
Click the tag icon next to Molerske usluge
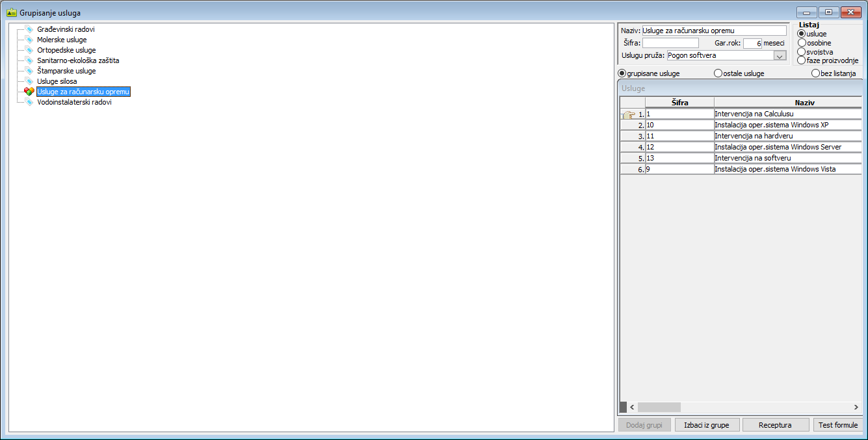tap(29, 40)
